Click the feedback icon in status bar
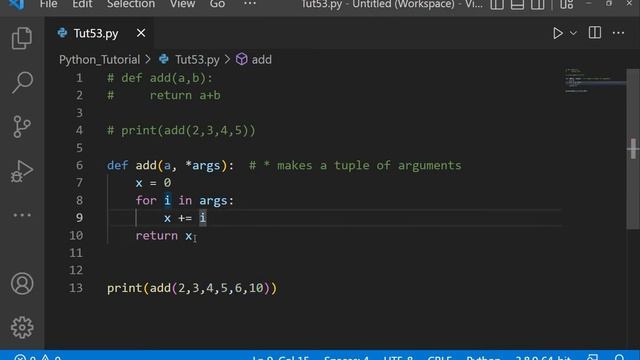The image size is (640, 360). coord(593,357)
